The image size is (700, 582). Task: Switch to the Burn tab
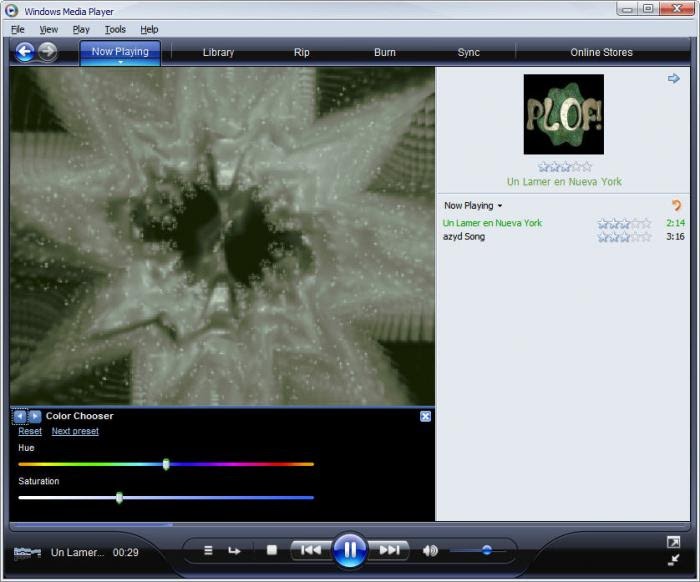(x=385, y=52)
